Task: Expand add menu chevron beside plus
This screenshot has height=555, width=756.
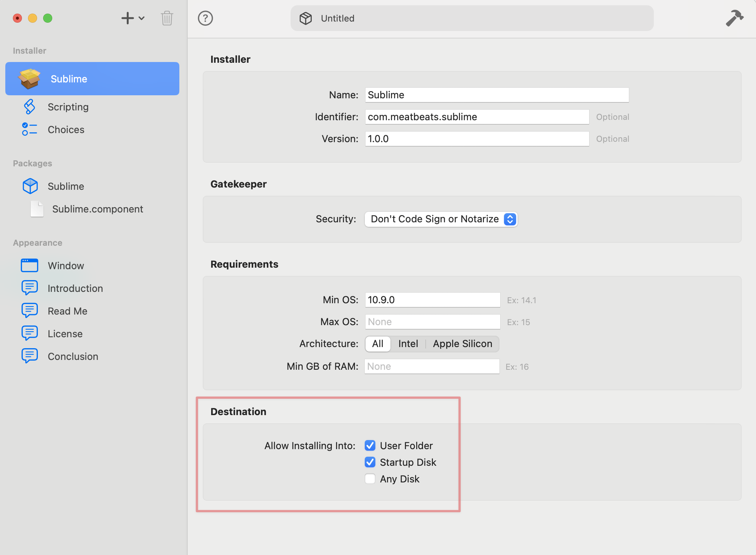Action: tap(142, 18)
